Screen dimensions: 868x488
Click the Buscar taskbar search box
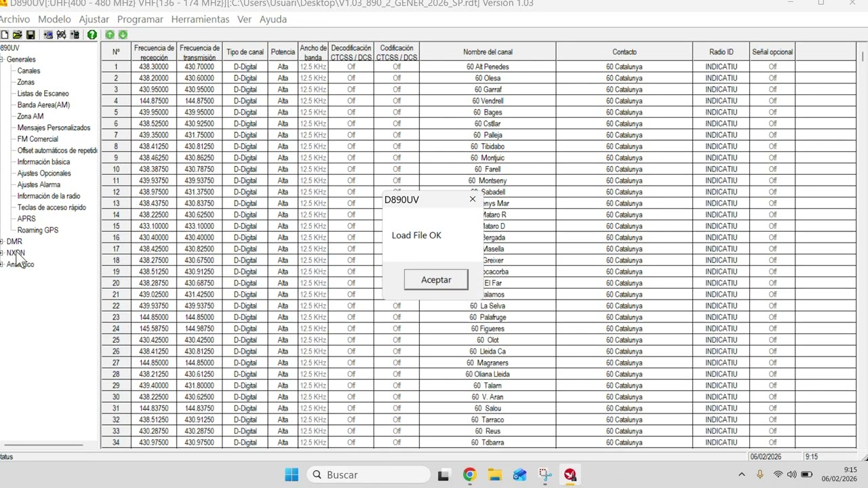coord(368,474)
